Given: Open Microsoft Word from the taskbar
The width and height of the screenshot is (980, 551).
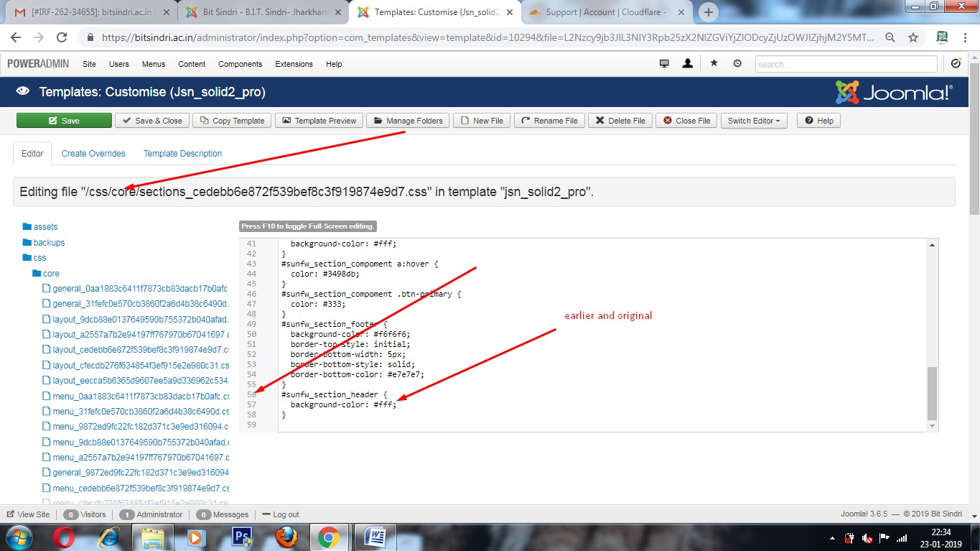Looking at the screenshot, I should click(x=375, y=537).
